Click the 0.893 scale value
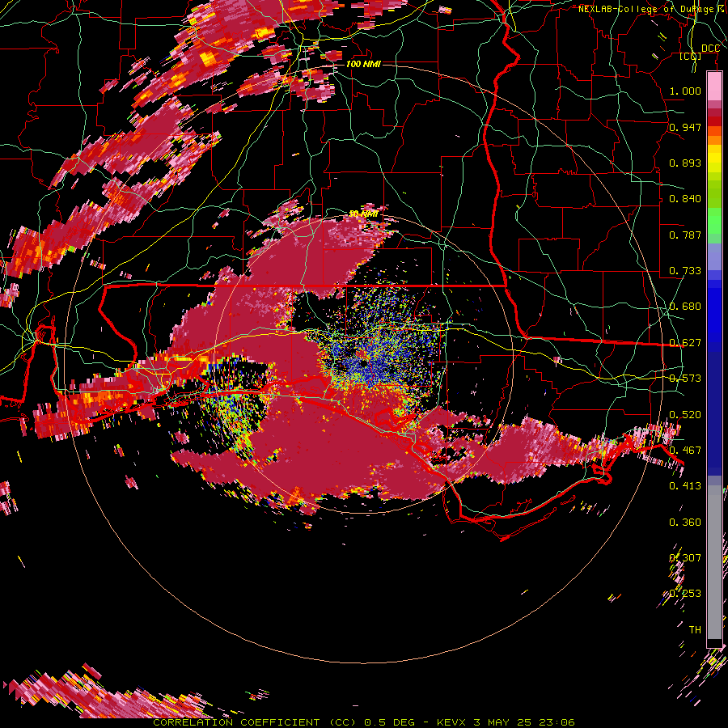Screen dimensions: 728x728 (x=685, y=163)
